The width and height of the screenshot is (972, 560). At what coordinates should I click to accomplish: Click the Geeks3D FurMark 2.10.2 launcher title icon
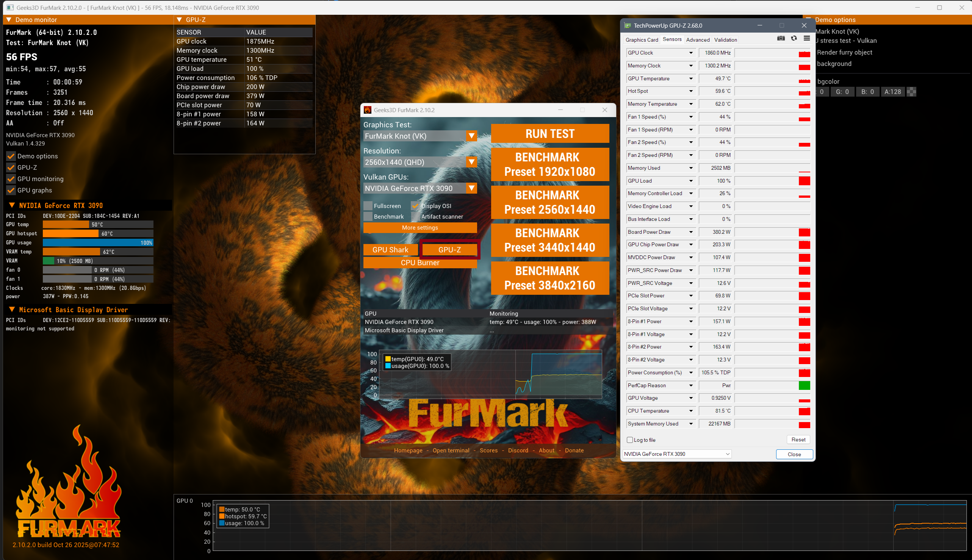click(x=368, y=110)
